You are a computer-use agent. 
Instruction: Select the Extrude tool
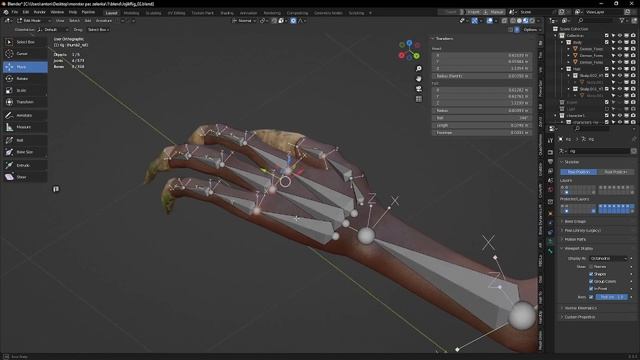(25, 165)
